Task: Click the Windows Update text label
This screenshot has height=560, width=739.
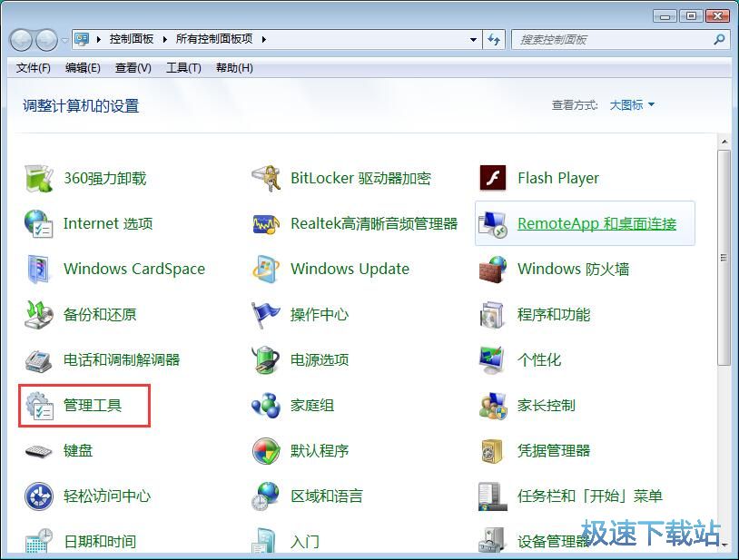Action: (350, 269)
